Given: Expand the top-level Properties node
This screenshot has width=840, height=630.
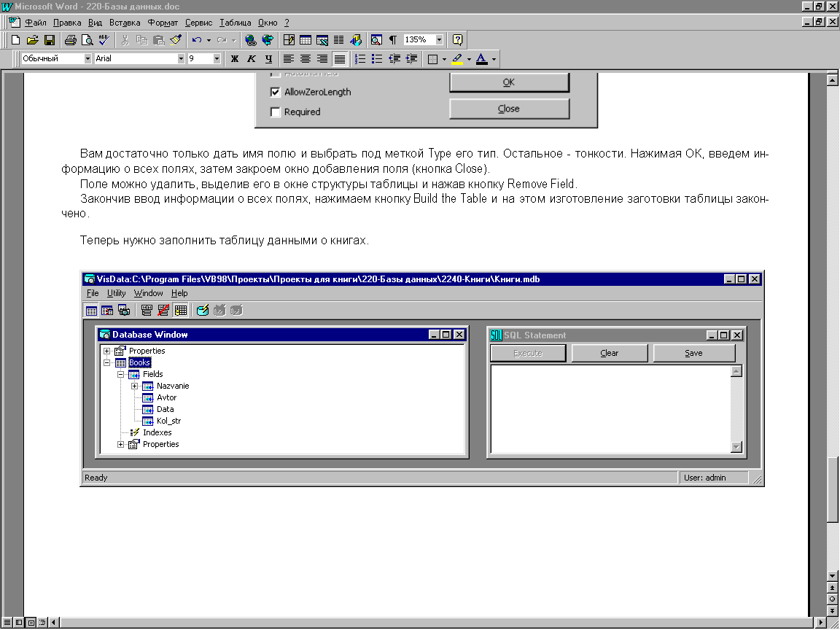Looking at the screenshot, I should click(106, 351).
